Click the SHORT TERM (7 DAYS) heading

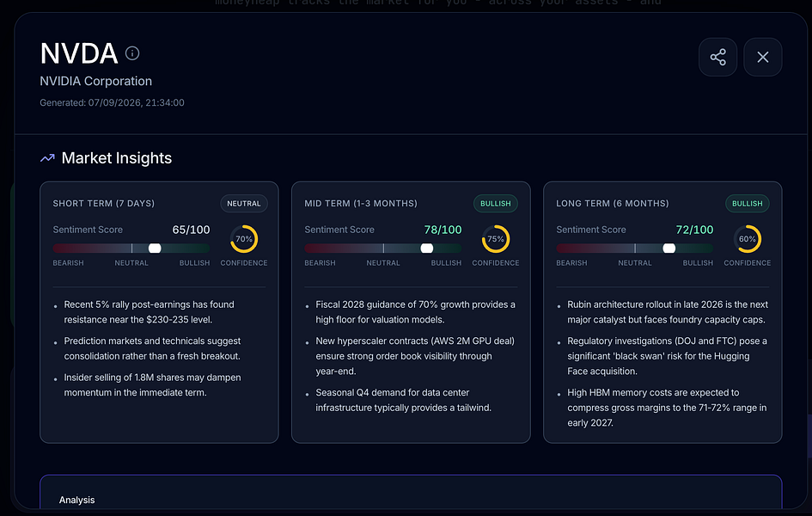click(104, 204)
